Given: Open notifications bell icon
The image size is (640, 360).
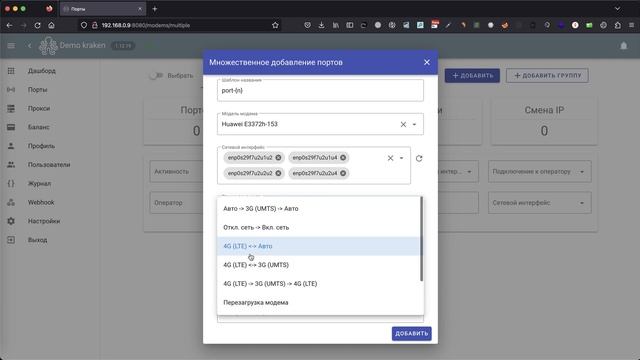Looking at the screenshot, I should (x=624, y=46).
